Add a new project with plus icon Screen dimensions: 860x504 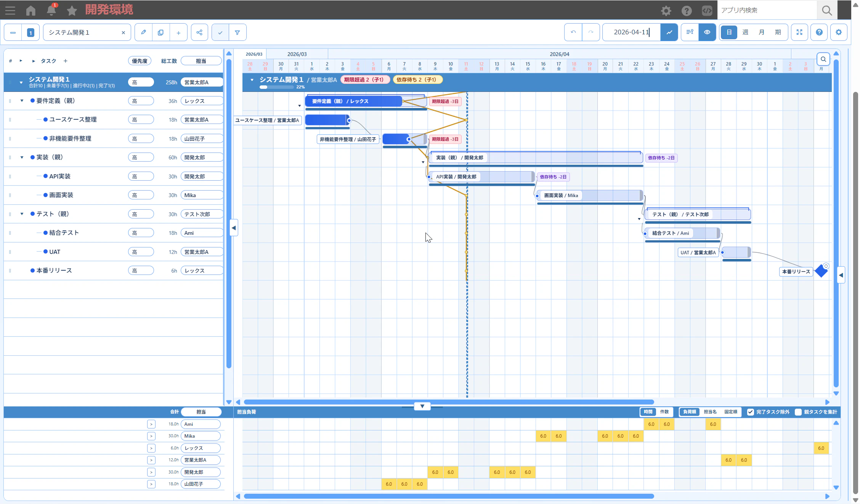click(x=178, y=32)
